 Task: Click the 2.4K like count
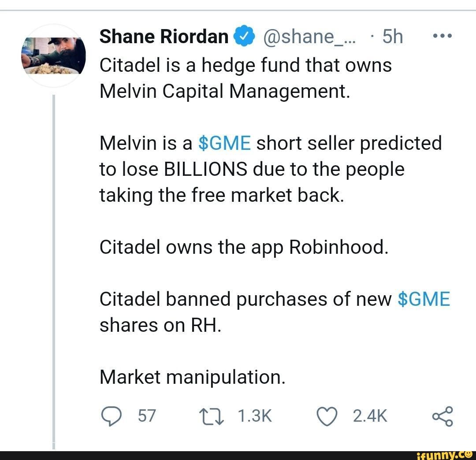coord(369,415)
